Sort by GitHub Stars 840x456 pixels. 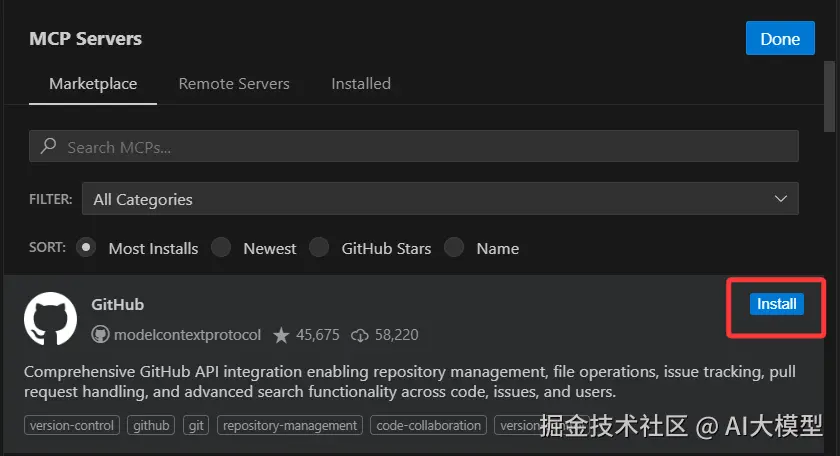(x=320, y=248)
